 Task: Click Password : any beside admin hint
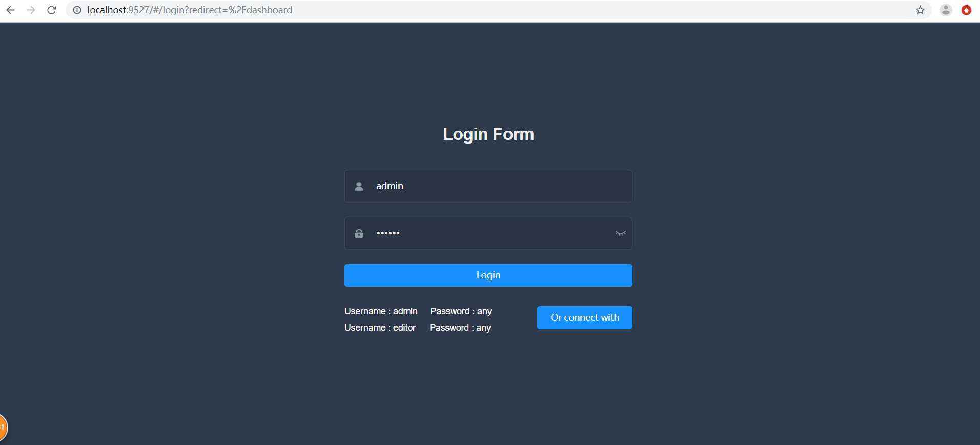[461, 311]
